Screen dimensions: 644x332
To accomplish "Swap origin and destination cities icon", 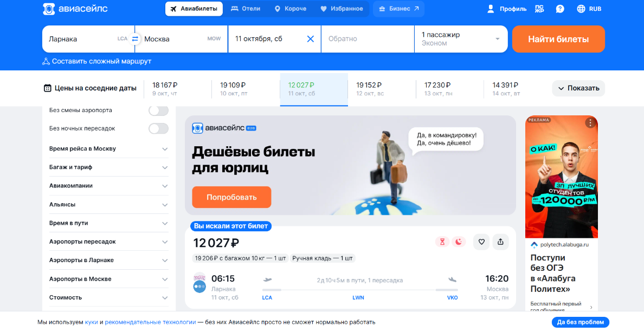I will [135, 39].
